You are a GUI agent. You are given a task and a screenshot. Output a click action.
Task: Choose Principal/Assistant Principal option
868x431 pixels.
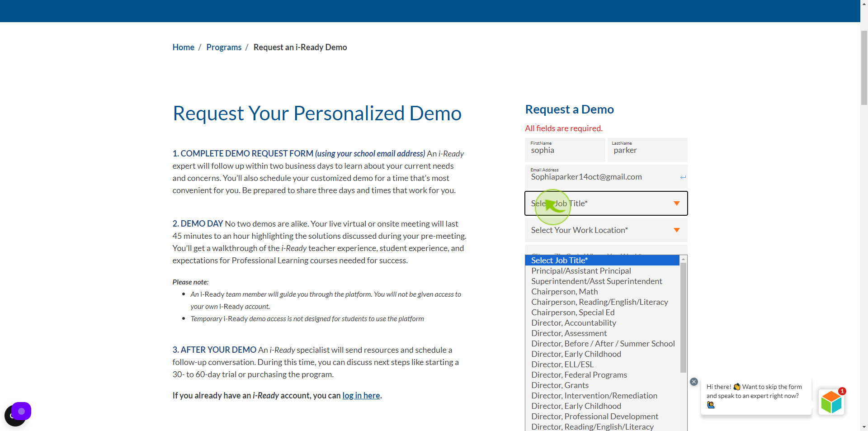(603, 271)
